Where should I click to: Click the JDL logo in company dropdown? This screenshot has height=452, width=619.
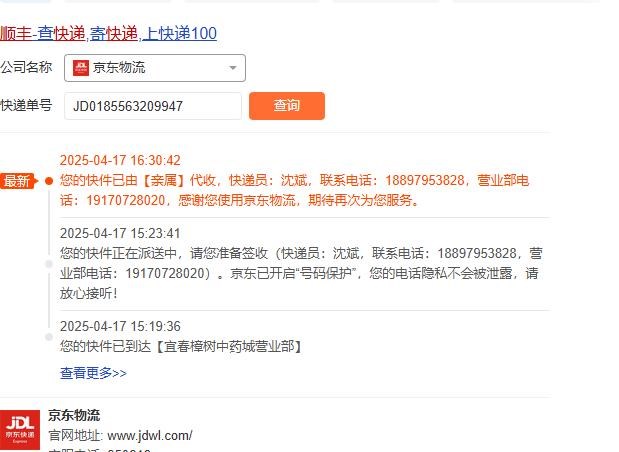(81, 68)
